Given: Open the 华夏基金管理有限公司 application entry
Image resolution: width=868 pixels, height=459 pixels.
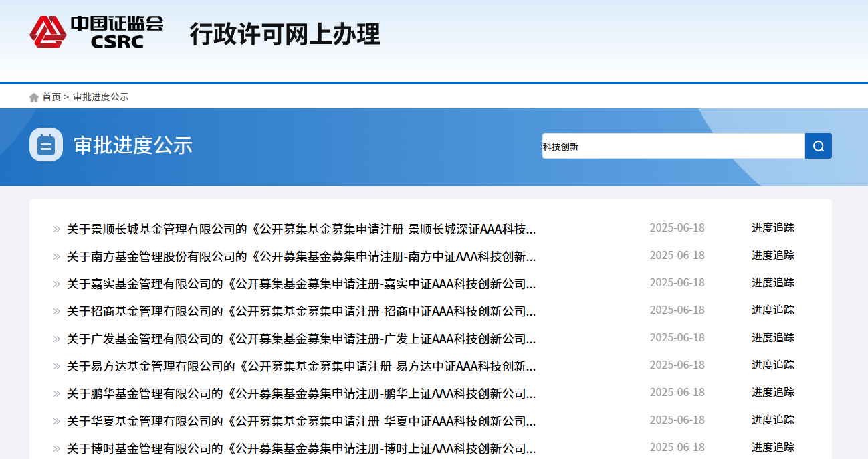Looking at the screenshot, I should (302, 422).
